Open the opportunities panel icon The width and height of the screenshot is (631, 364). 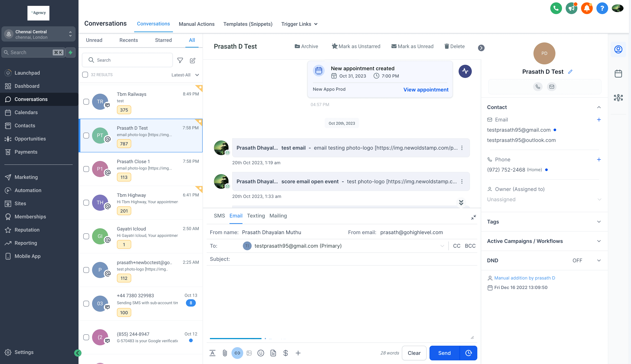pos(618,97)
